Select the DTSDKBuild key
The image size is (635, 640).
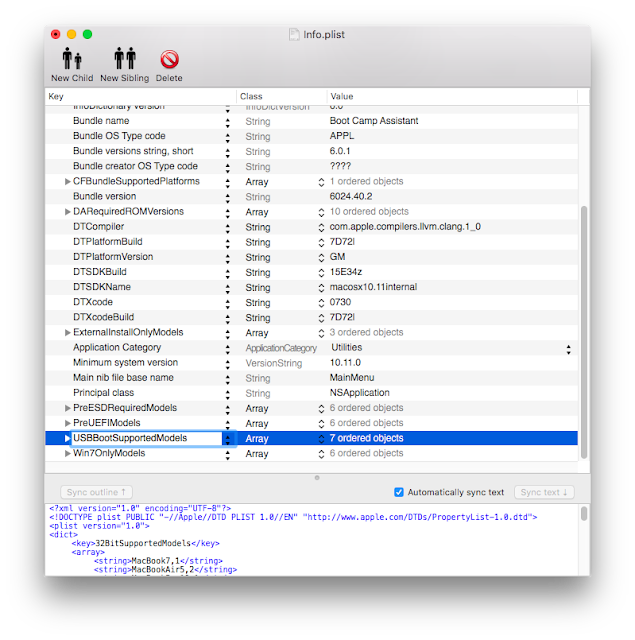point(100,272)
